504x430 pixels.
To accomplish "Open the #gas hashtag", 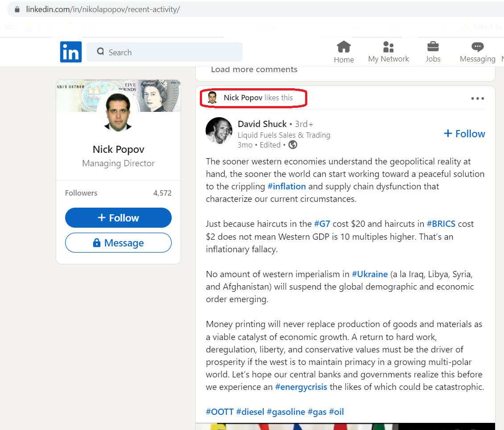I will click(x=317, y=412).
